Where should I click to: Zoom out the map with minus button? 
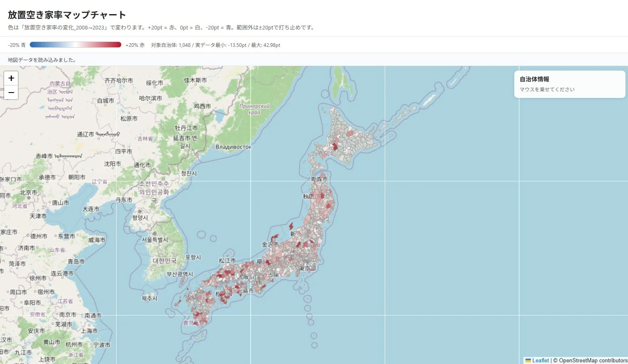(x=11, y=92)
